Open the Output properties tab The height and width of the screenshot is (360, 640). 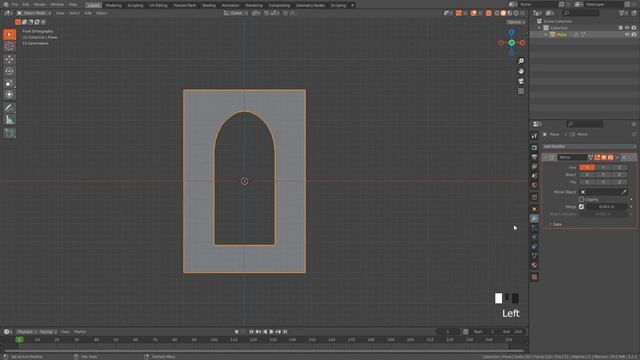[x=534, y=157]
